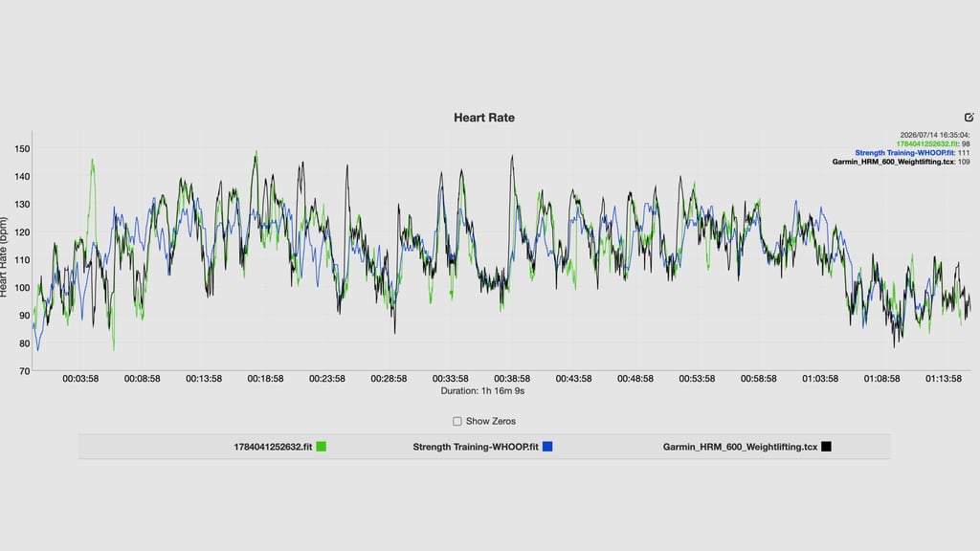
Task: Enable the Show Zeros checkbox
Action: tap(457, 422)
